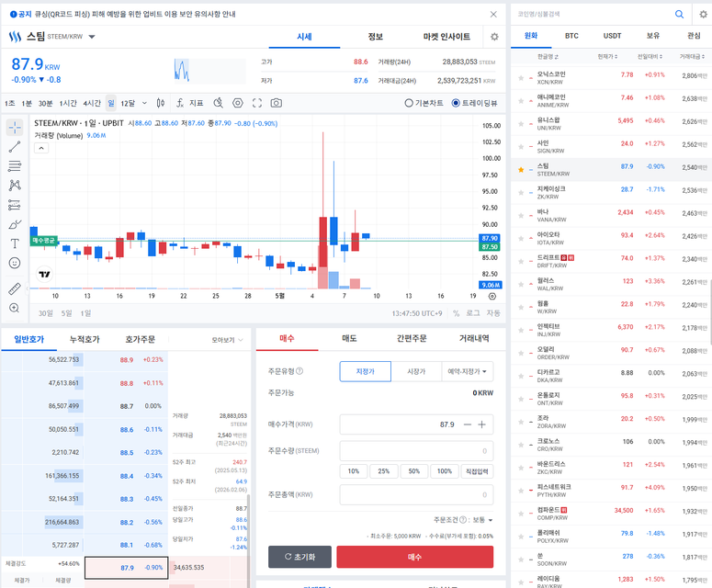Open the info icon beside 주문유형
Viewport: 712px width, 588px height.
click(x=299, y=371)
